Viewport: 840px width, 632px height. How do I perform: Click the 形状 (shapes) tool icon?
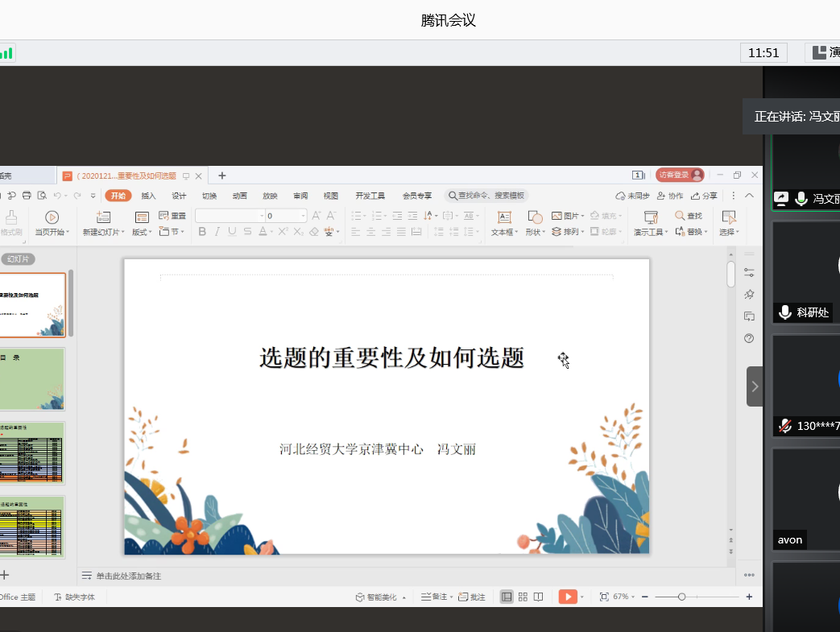(535, 217)
